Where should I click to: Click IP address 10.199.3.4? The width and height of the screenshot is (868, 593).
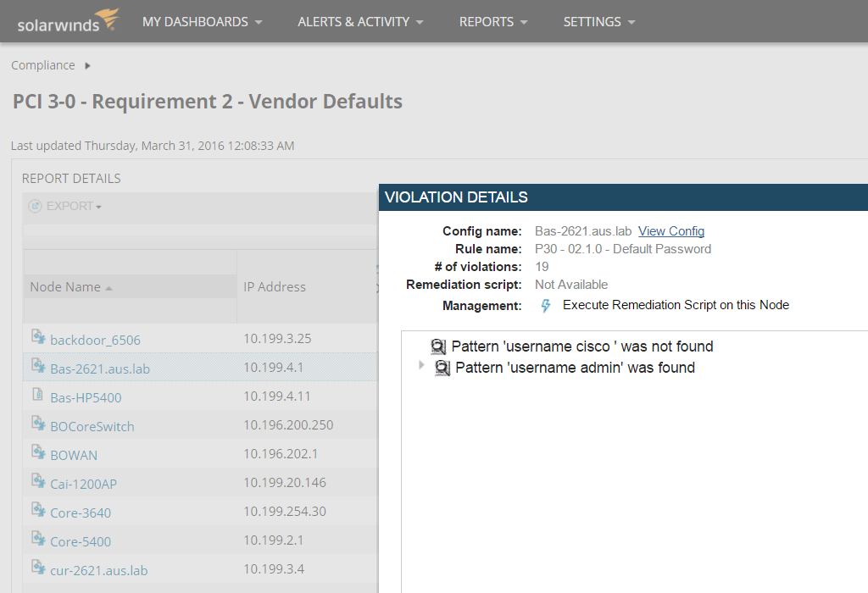pos(274,568)
